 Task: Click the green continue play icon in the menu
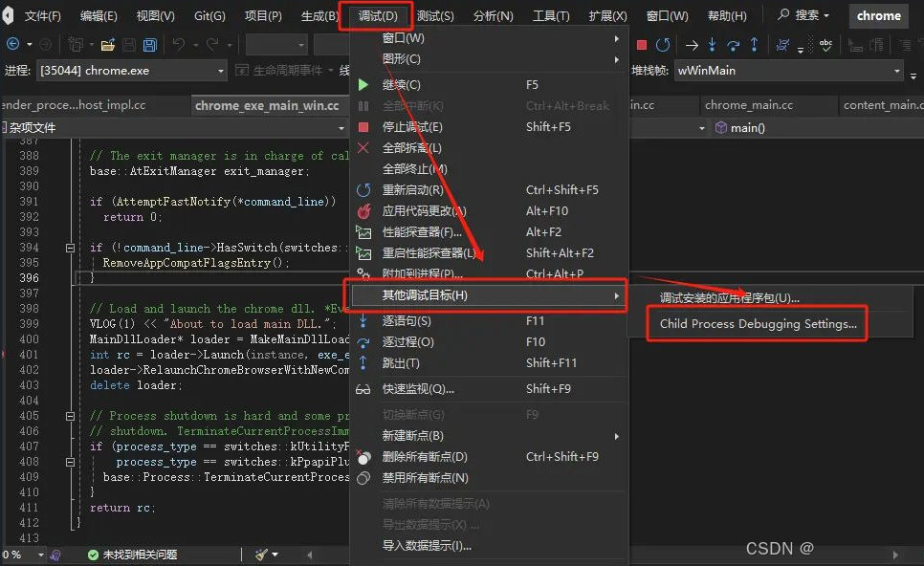tap(363, 85)
